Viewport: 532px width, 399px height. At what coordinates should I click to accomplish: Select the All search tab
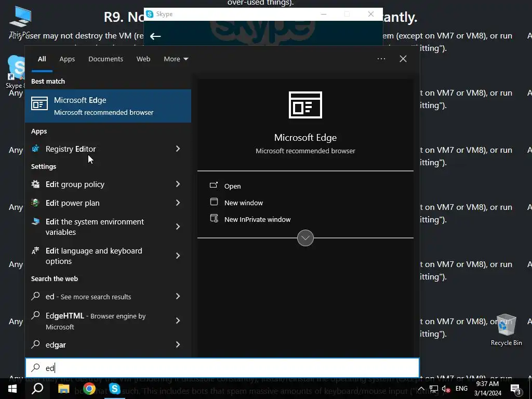point(42,59)
